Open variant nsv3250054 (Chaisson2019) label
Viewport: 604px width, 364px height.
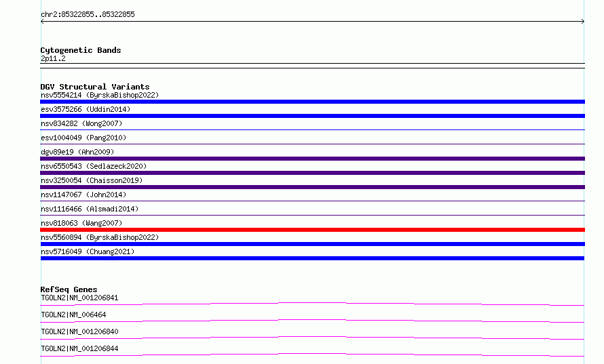(x=92, y=180)
